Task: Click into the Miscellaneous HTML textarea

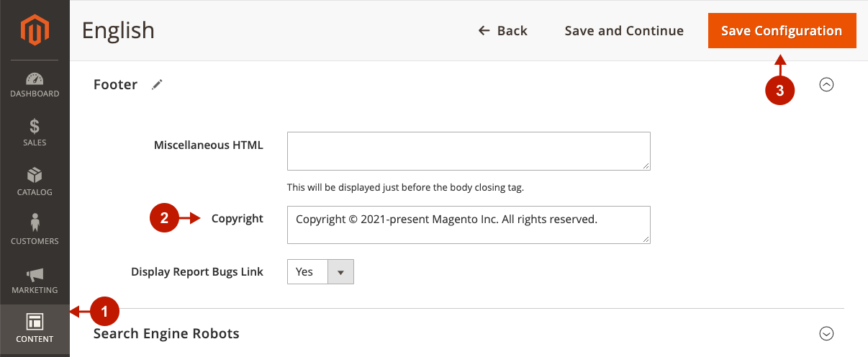Action: point(469,151)
